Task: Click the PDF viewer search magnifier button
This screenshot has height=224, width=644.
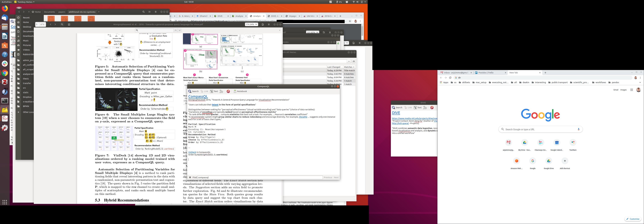Action: tap(62, 24)
